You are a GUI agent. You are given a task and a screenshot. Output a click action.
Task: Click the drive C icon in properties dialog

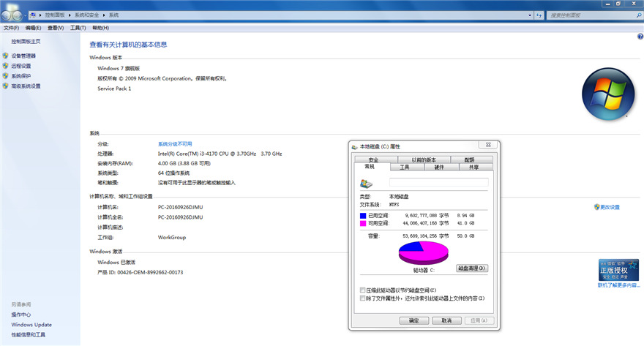click(366, 183)
